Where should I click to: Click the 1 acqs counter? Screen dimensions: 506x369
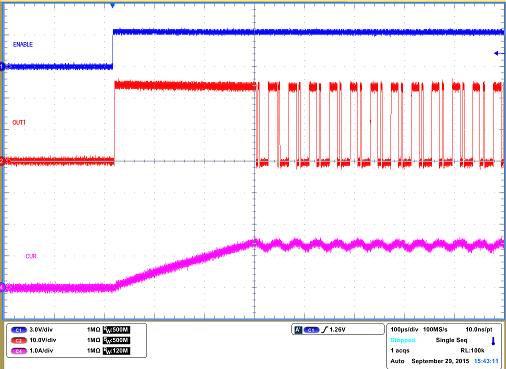pyautogui.click(x=400, y=351)
